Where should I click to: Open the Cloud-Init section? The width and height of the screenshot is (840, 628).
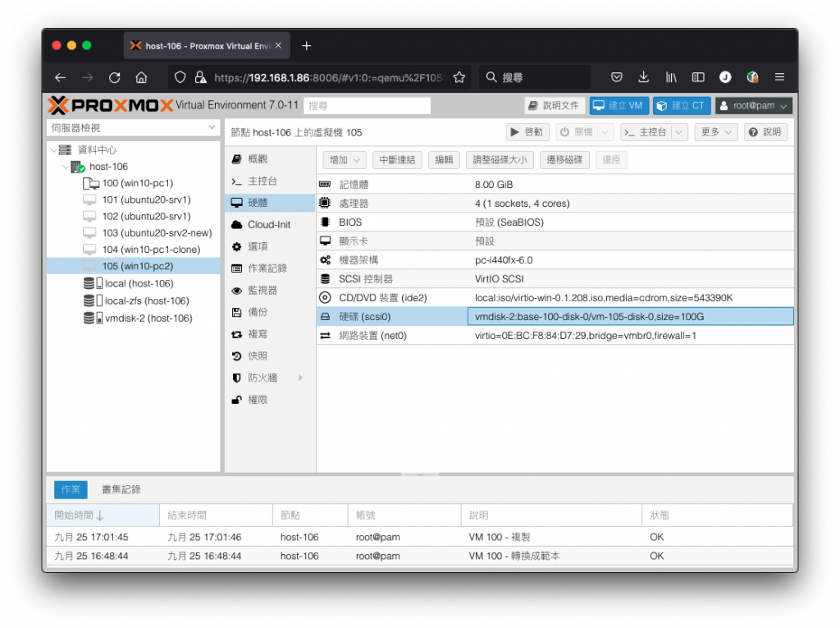(270, 224)
